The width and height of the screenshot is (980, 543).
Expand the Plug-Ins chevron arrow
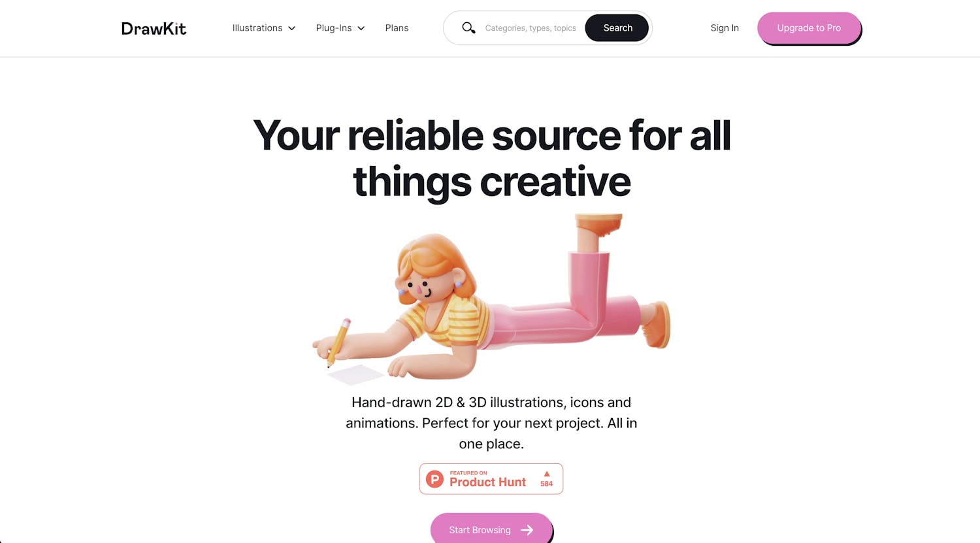[361, 28]
